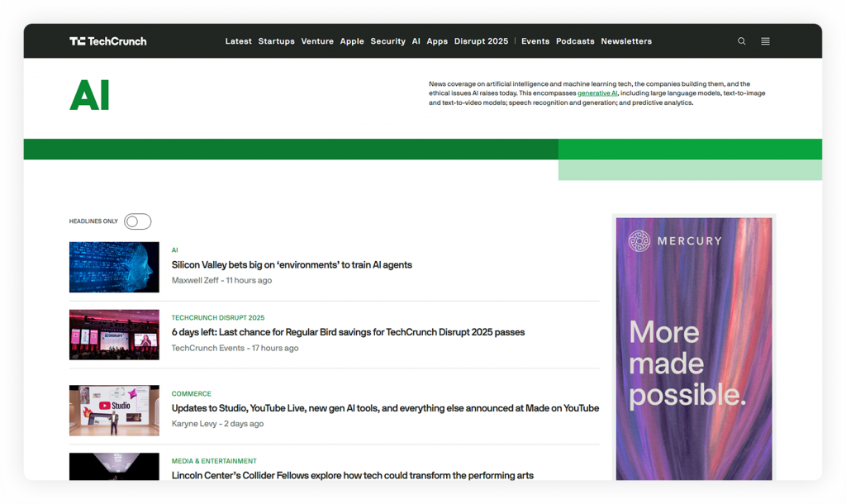Open the Startups nav item
The width and height of the screenshot is (846, 504).
[x=276, y=41]
